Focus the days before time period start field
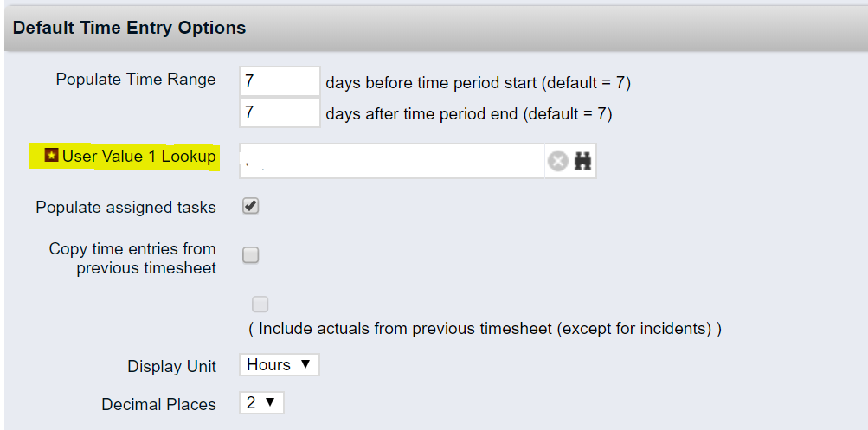Image resolution: width=868 pixels, height=430 pixels. [280, 81]
